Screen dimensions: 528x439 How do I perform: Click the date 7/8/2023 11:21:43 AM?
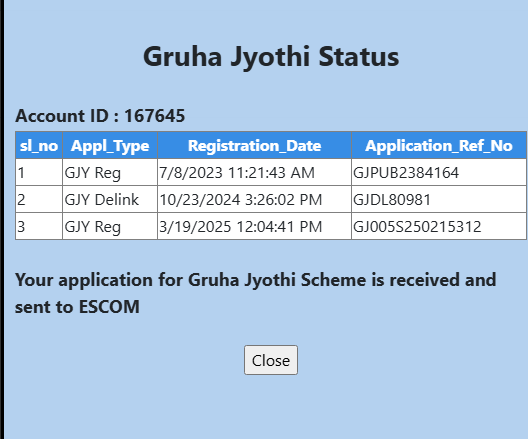click(237, 173)
